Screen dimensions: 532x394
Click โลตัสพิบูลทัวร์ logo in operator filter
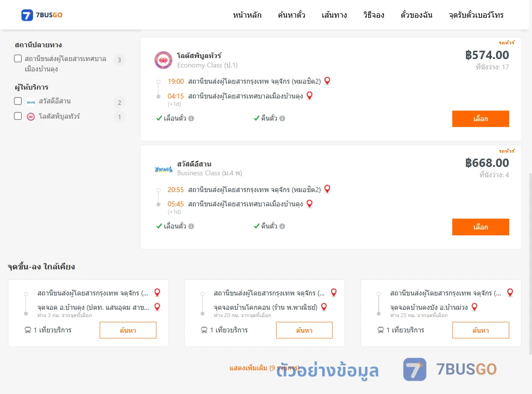coord(31,117)
